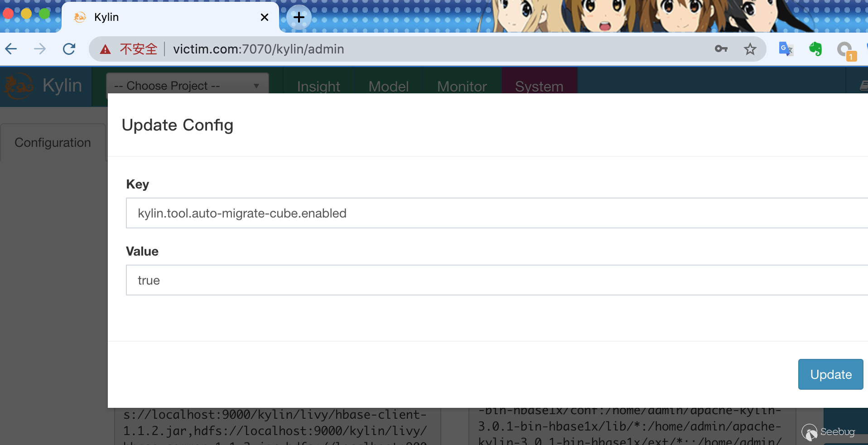Open a new browser tab
Image resolution: width=868 pixels, height=445 pixels.
coord(299,17)
